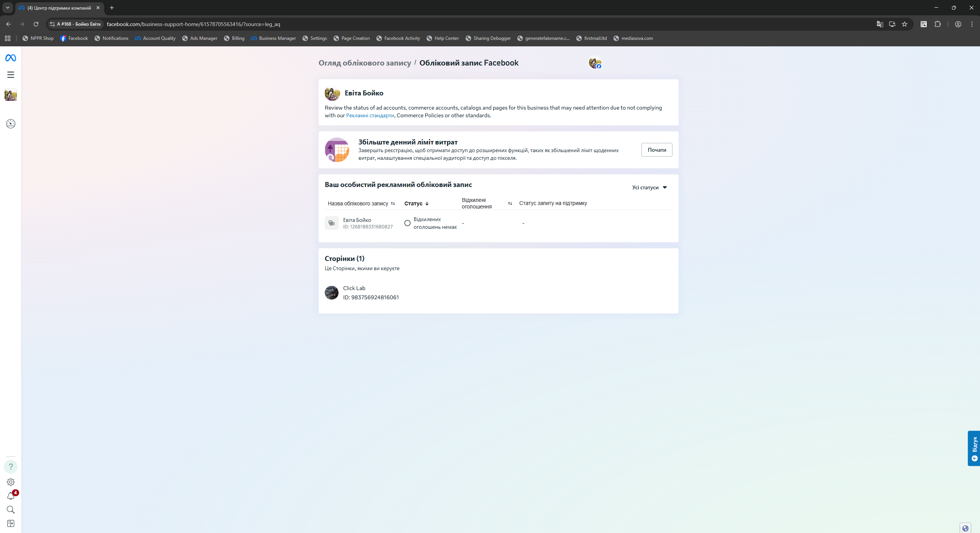Viewport: 980px width, 533px height.
Task: Toggle sort on Відхилені оголошення column
Action: [x=510, y=203]
